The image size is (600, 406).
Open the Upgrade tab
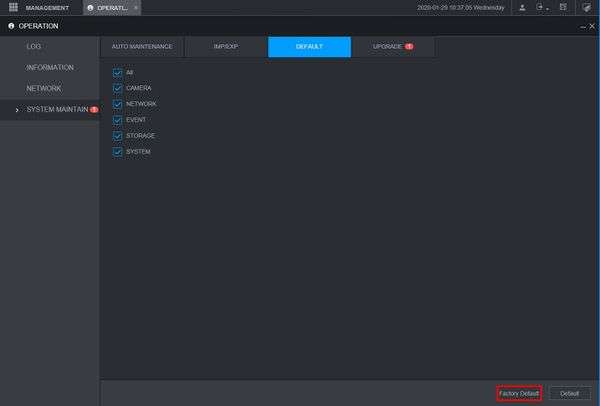tap(393, 47)
